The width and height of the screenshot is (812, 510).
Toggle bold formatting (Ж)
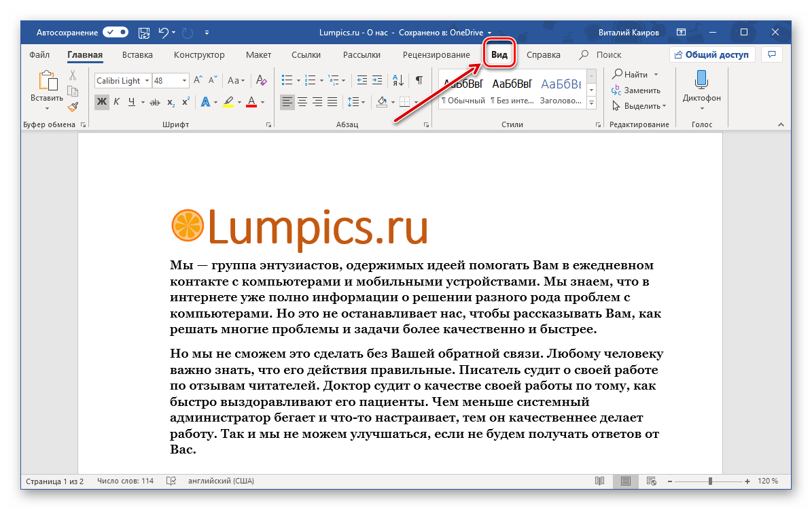pos(102,101)
